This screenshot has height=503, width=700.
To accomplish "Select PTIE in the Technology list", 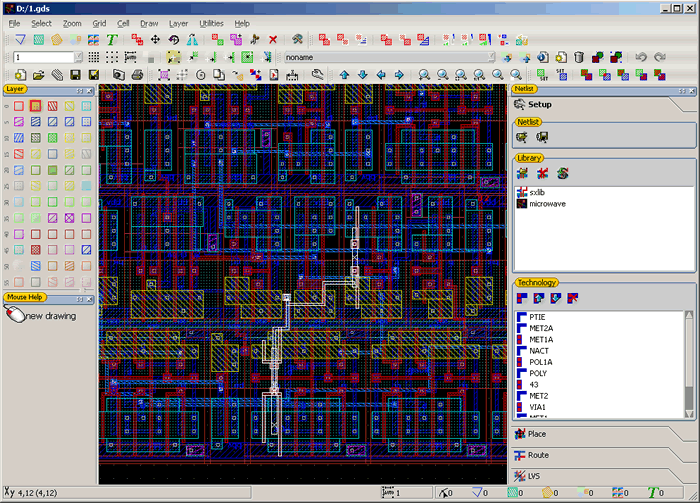I will [x=537, y=317].
